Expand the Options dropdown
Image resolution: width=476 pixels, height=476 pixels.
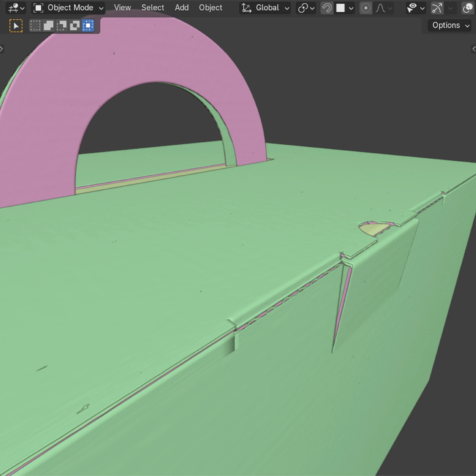point(449,25)
